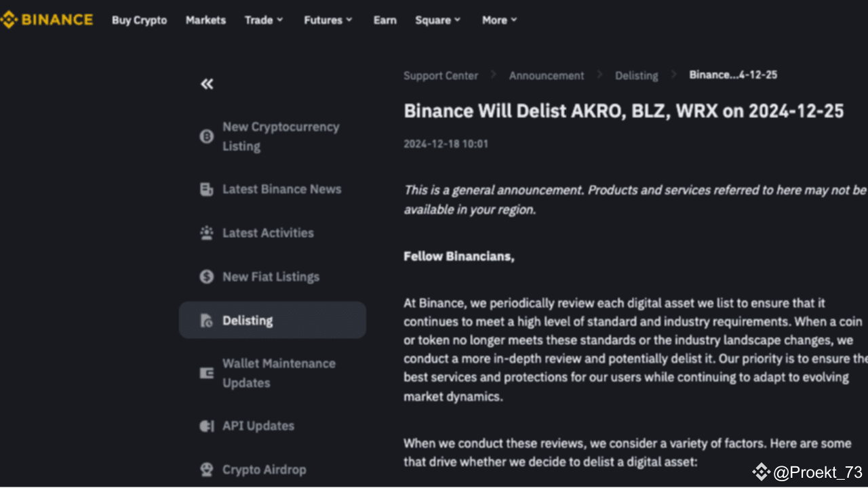The image size is (868, 488).
Task: Click the Delisting document icon
Action: [205, 320]
